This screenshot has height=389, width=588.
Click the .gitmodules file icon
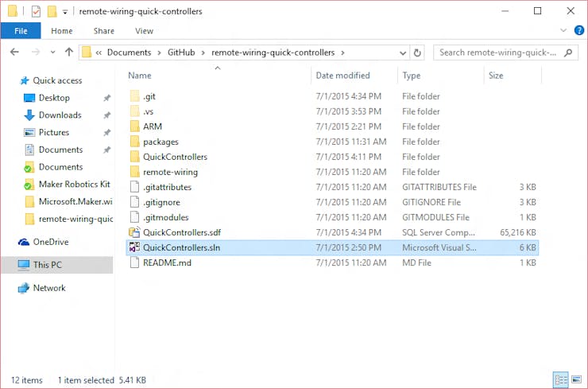[x=134, y=217]
